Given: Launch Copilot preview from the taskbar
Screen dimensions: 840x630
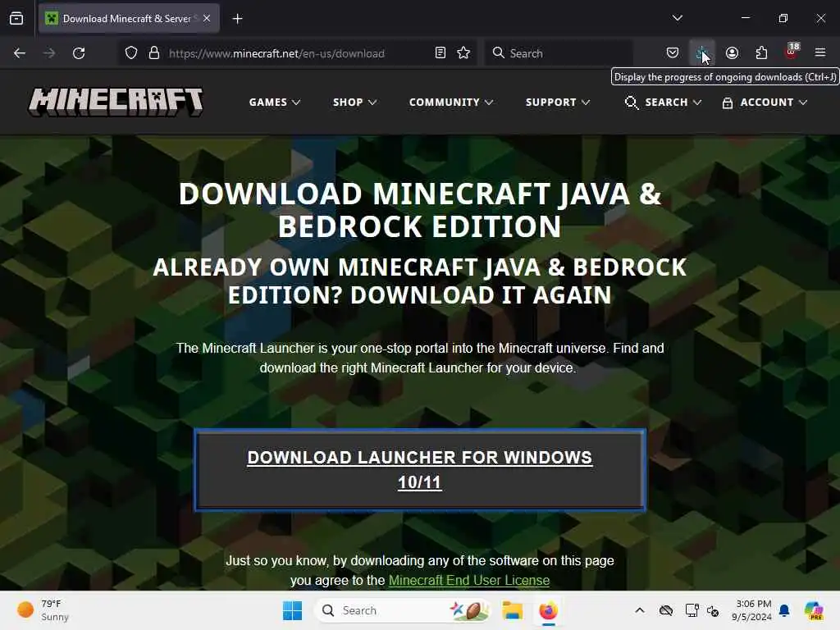Looking at the screenshot, I should click(815, 610).
